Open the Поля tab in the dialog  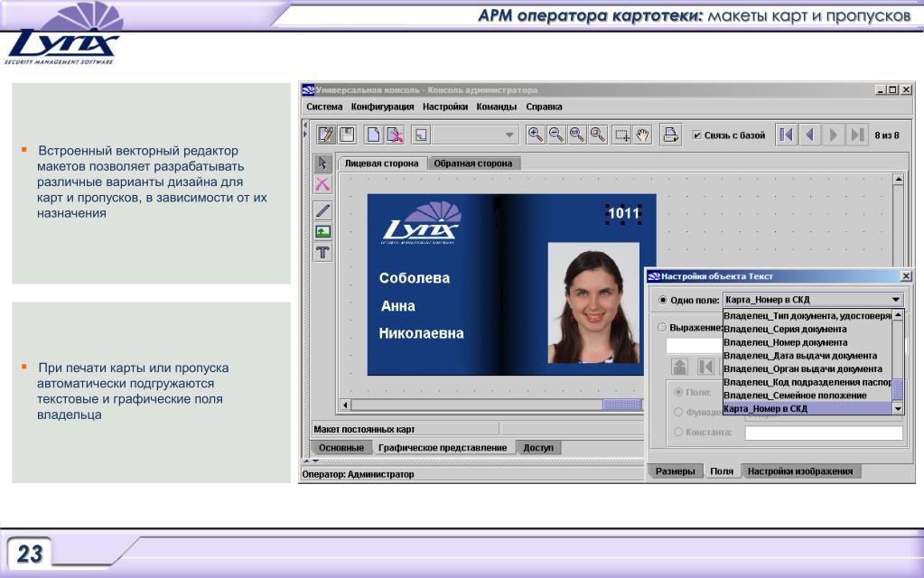[722, 471]
